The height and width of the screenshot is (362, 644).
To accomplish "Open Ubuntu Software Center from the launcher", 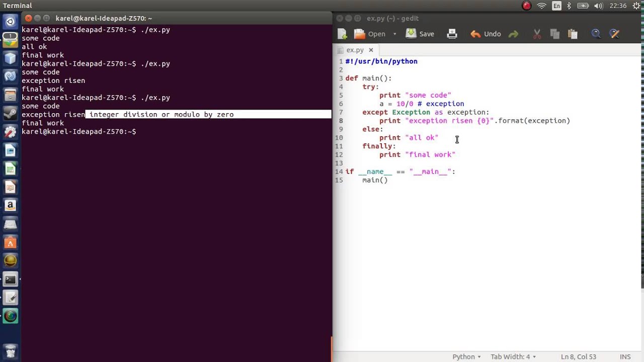I will [x=10, y=243].
